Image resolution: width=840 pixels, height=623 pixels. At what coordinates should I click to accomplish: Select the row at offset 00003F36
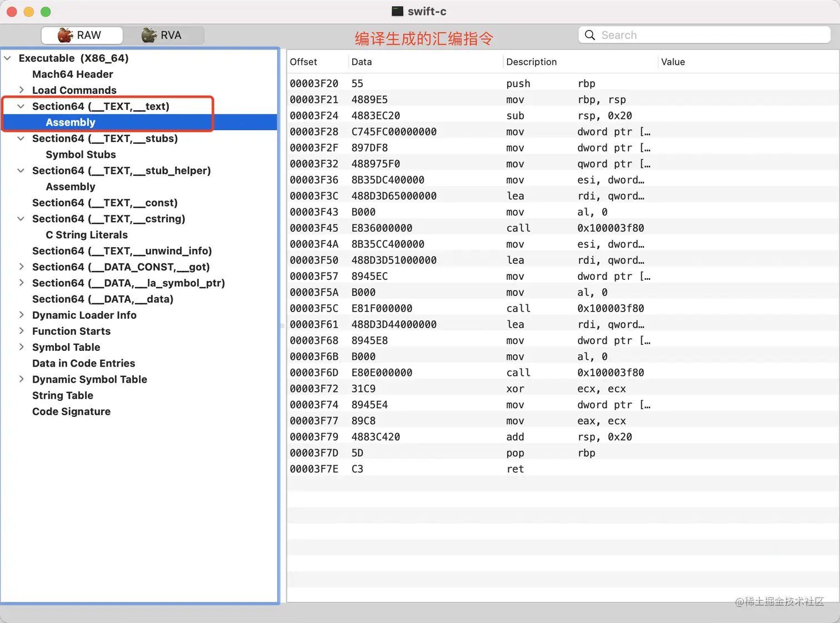point(562,180)
